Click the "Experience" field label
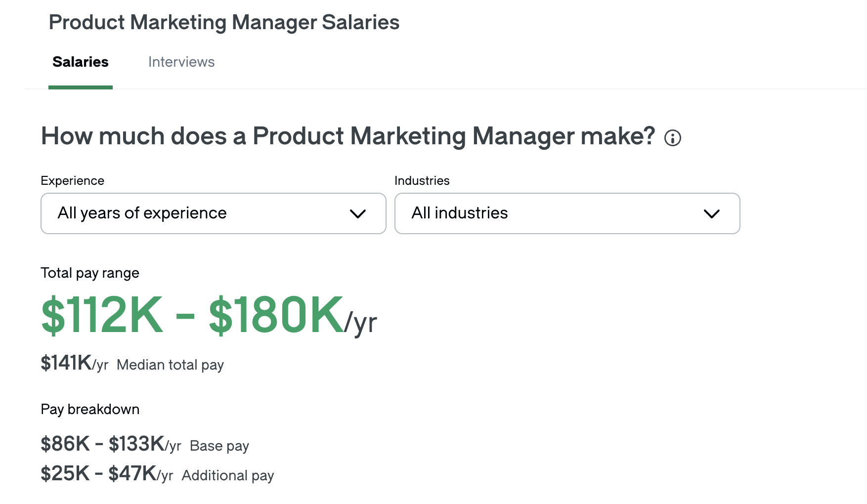The width and height of the screenshot is (867, 504). (72, 181)
